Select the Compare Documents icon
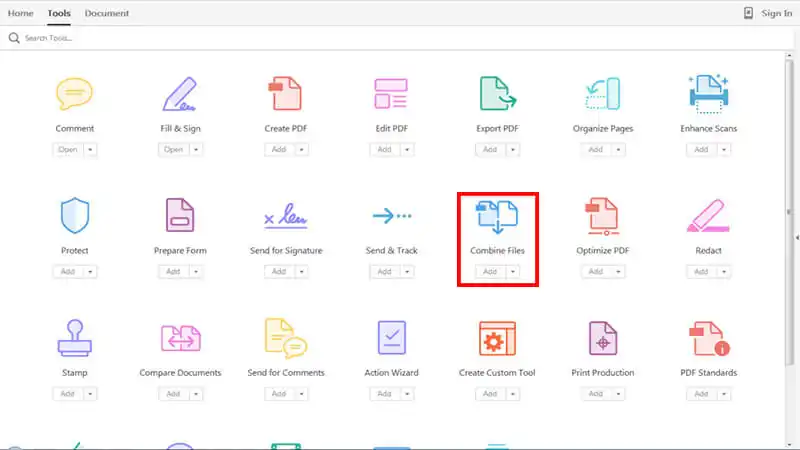The height and width of the screenshot is (450, 800). click(x=180, y=339)
